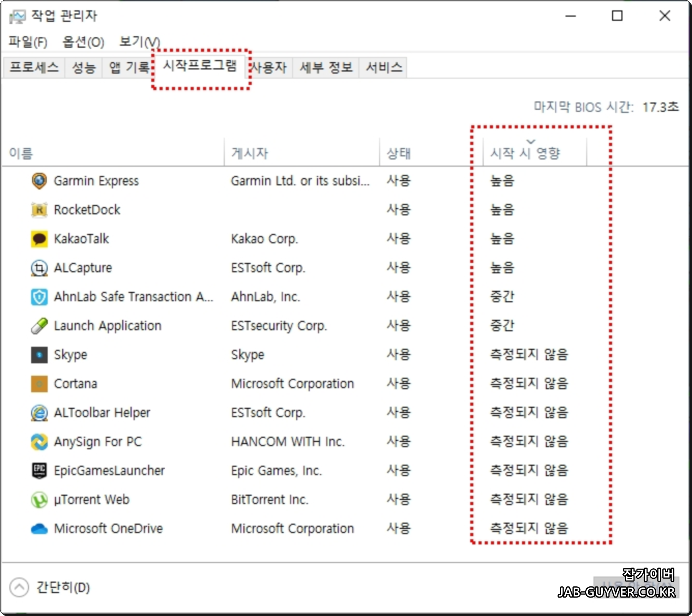Click the KakaoTalk yellow speech bubble icon
Viewport: 692px width, 616px height.
(x=39, y=239)
